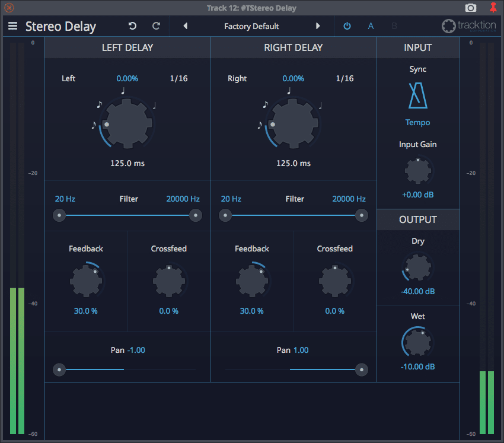
Task: Click the dotted eighth note on Left knob
Action: coord(100,104)
